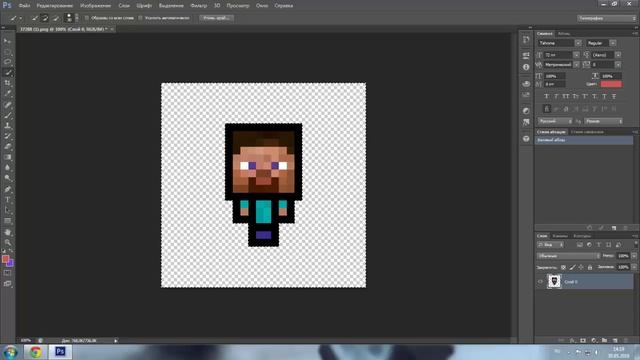Image resolution: width=640 pixels, height=360 pixels.
Task: Toggle lock all padlock in Layers panel
Action: click(590, 267)
